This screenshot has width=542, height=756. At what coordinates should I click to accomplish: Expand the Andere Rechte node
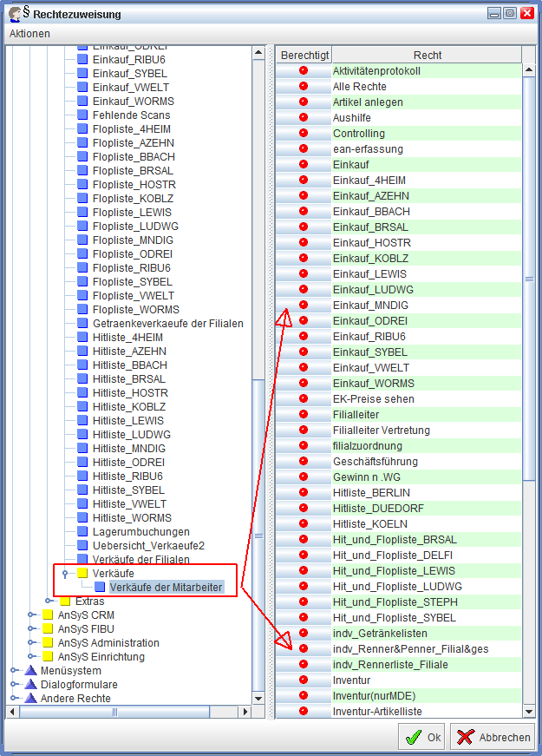[14, 699]
